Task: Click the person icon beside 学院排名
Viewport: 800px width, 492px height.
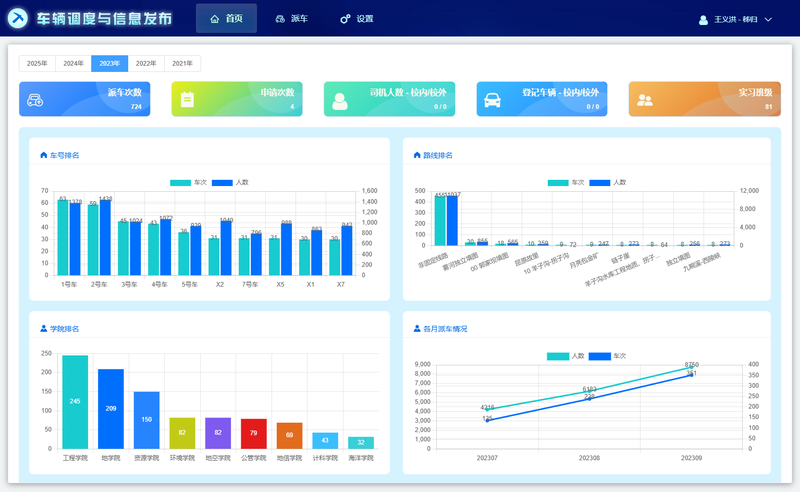Action: point(43,329)
